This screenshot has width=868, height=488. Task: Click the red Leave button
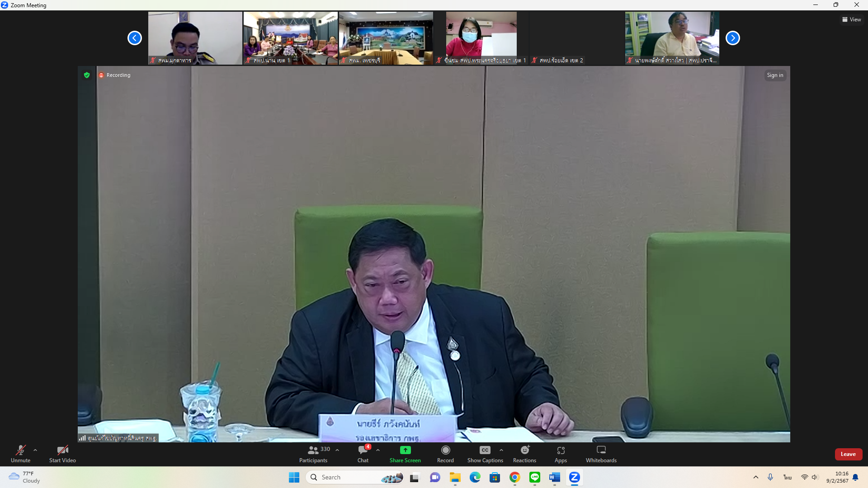tap(848, 454)
